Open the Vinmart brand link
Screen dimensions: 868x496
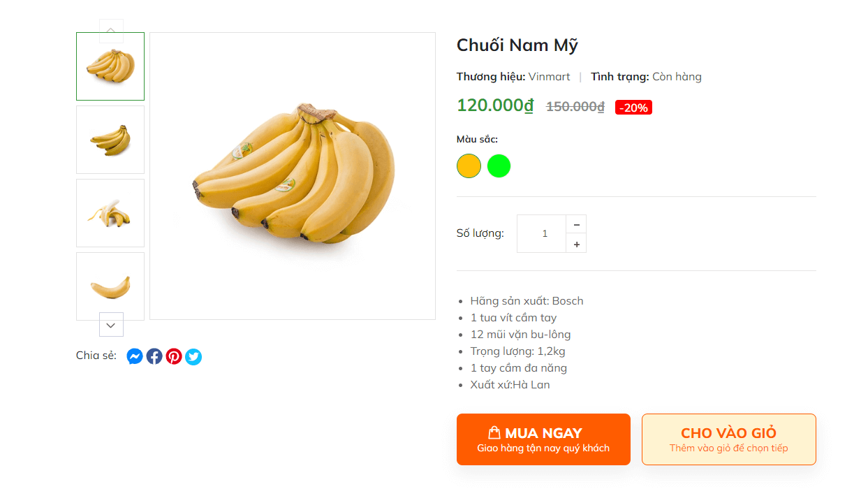(x=549, y=77)
